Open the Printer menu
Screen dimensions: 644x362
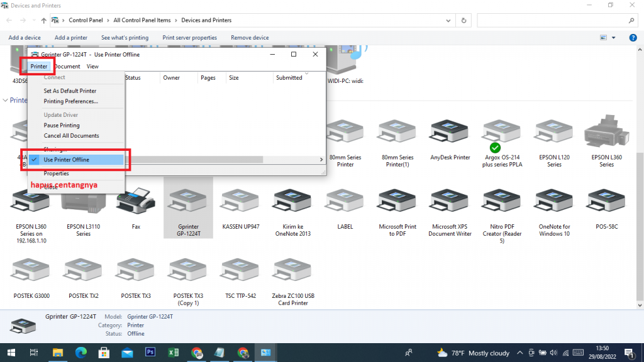(38, 66)
